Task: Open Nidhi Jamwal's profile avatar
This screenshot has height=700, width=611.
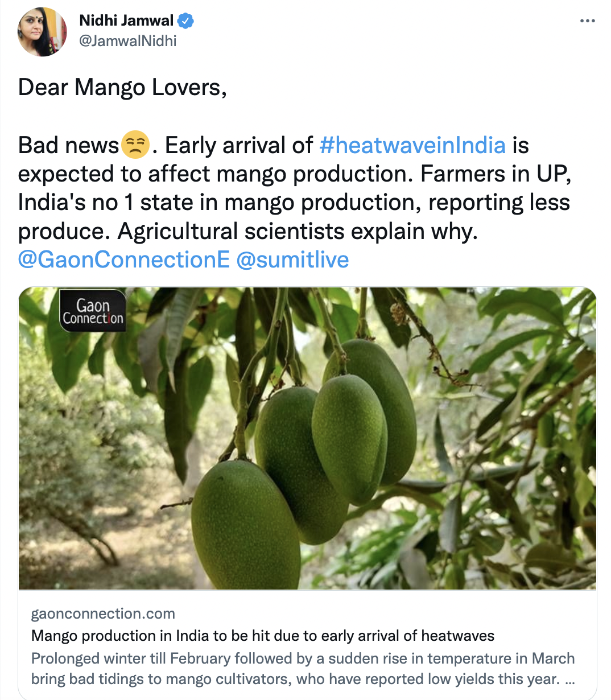Action: click(x=43, y=32)
